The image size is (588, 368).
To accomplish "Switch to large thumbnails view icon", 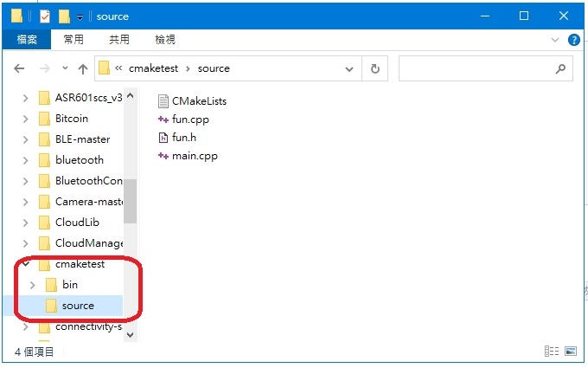I will click(570, 352).
